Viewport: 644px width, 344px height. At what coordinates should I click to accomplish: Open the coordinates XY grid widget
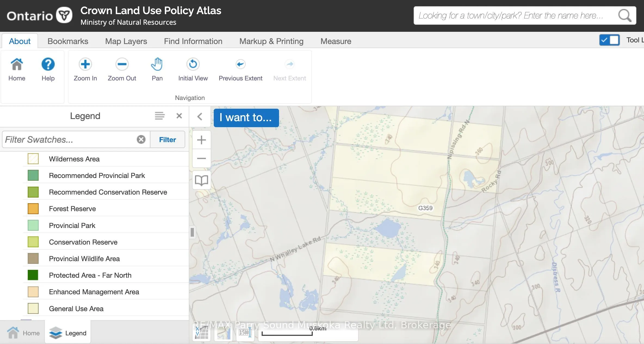point(202,332)
